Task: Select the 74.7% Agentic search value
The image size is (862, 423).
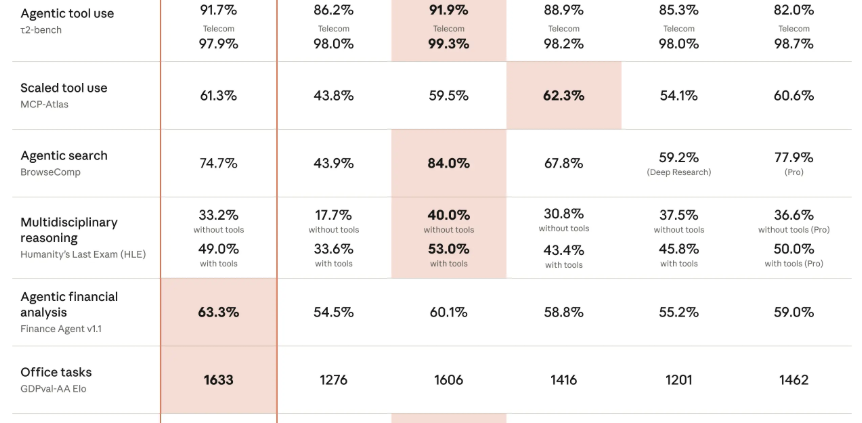Action: point(218,163)
